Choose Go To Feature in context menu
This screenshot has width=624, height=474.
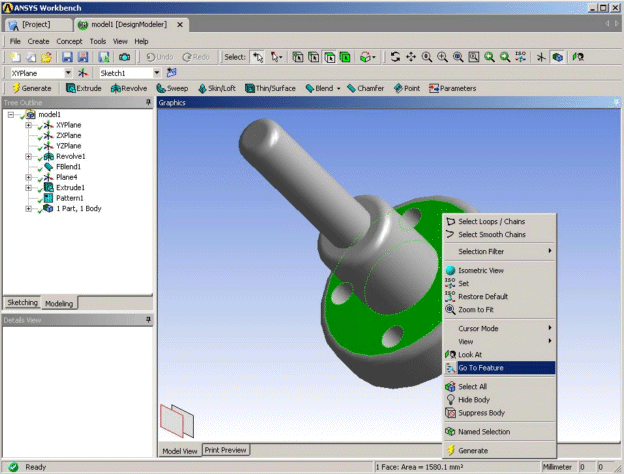point(480,368)
